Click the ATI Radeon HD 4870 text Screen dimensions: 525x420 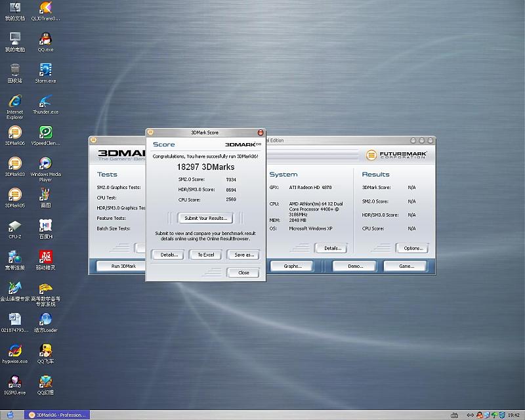click(310, 187)
